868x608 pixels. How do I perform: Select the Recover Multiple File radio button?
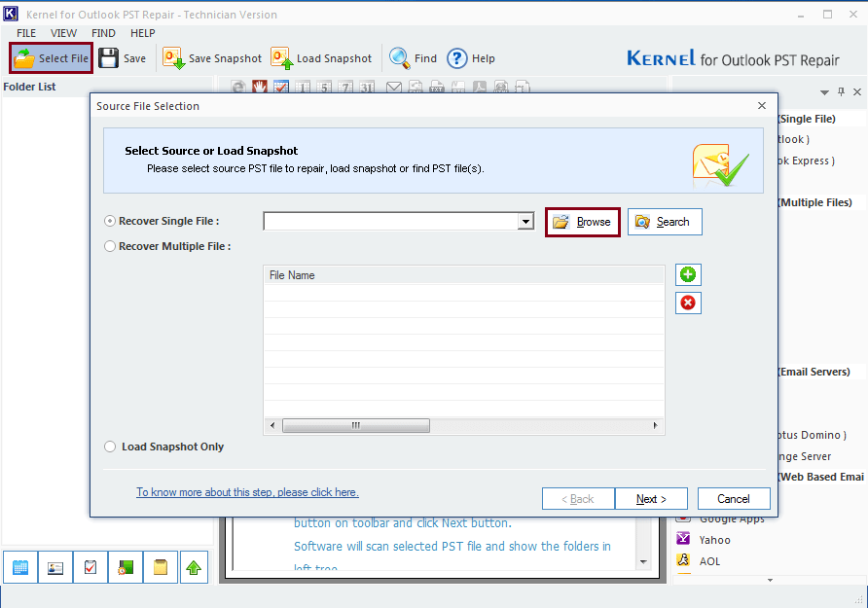click(110, 246)
